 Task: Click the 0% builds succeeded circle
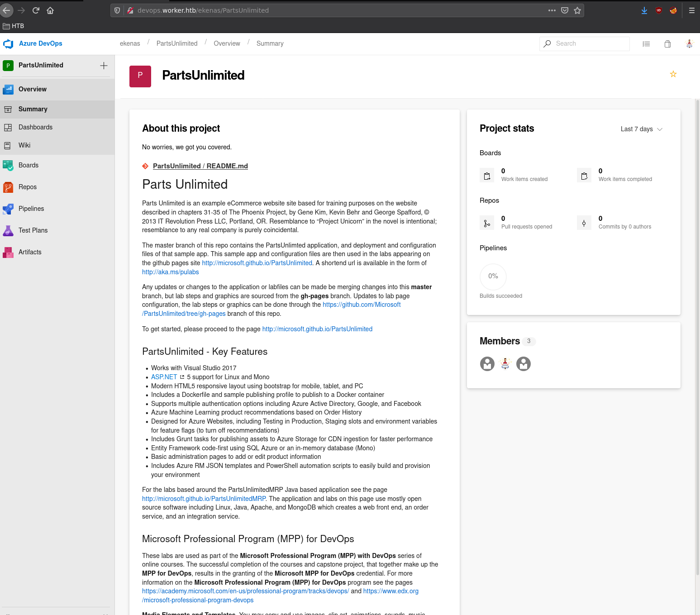coord(493,276)
